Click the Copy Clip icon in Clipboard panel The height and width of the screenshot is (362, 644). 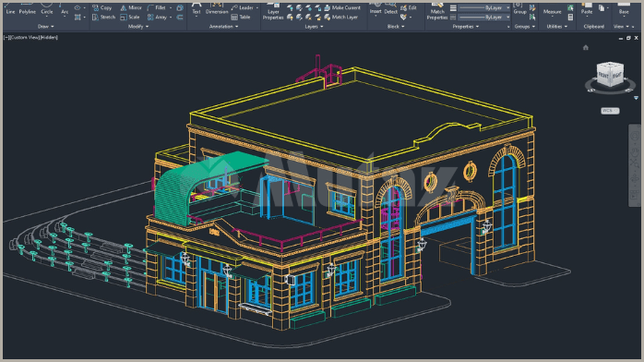602,7
